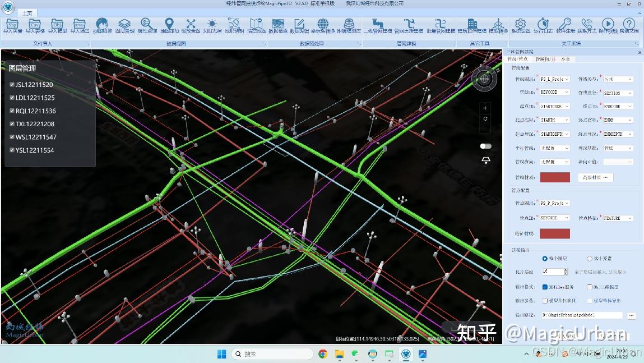
Task: Click the 清空地图 clear map tool
Action: 257,25
